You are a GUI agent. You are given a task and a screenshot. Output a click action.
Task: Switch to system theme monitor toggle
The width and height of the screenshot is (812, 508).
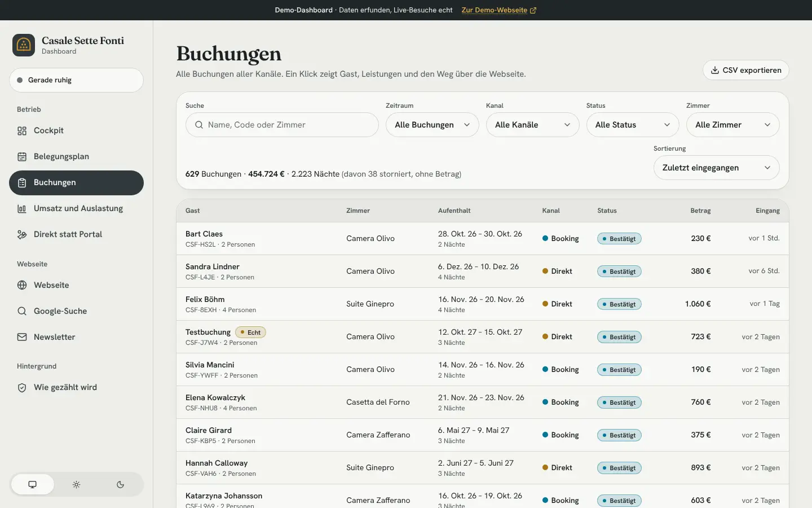point(33,484)
